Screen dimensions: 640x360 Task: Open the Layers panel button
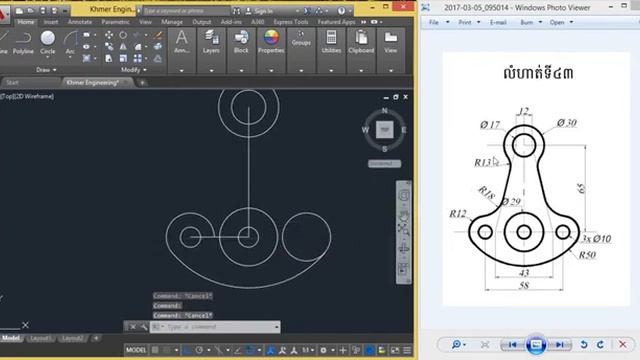click(x=211, y=42)
